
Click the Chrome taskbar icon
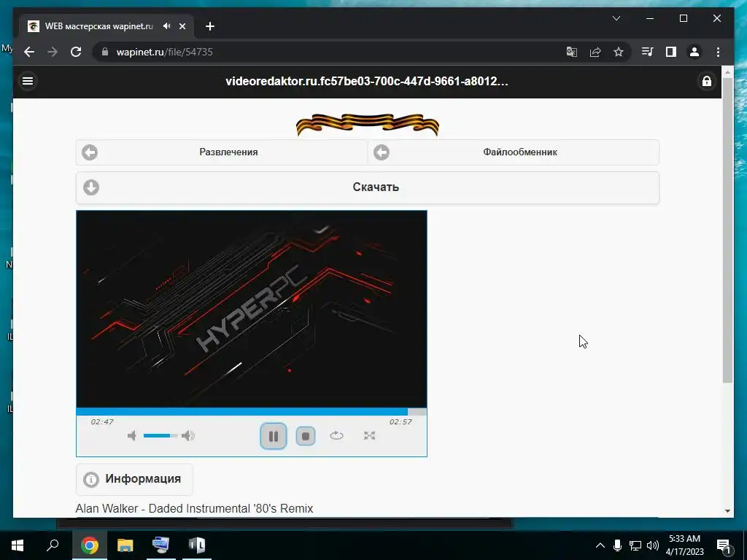coord(89,545)
